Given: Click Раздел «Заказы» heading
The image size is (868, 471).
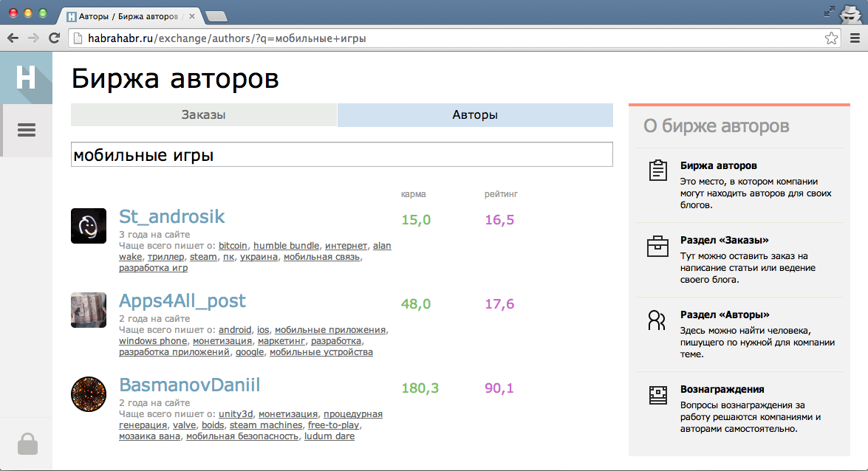Looking at the screenshot, I should pos(725,240).
